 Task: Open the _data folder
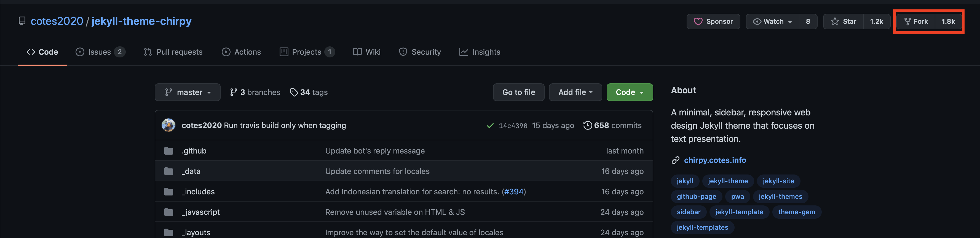191,171
